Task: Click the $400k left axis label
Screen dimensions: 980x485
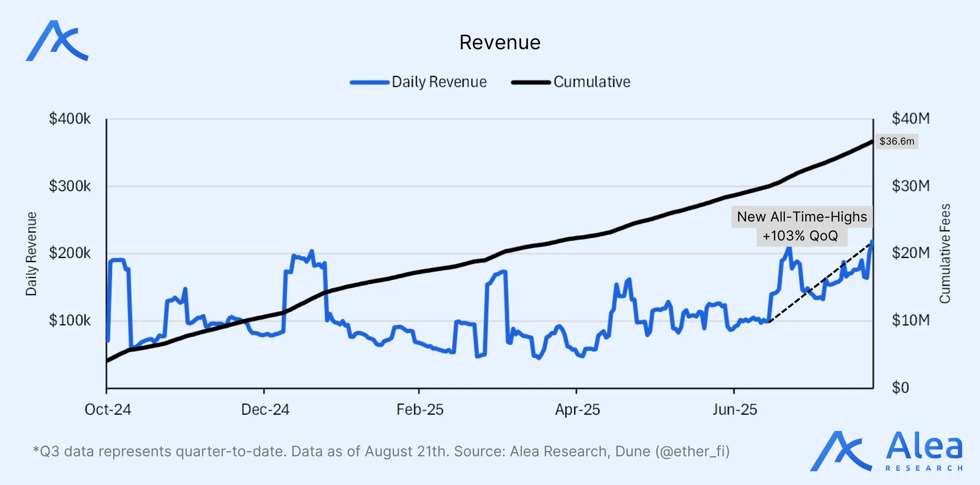Action: coord(70,119)
